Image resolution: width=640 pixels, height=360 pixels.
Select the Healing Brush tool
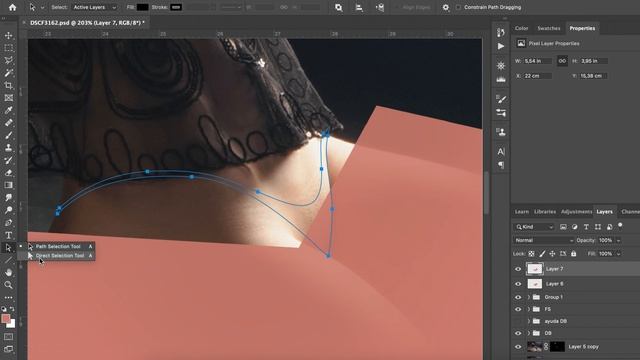tap(9, 123)
